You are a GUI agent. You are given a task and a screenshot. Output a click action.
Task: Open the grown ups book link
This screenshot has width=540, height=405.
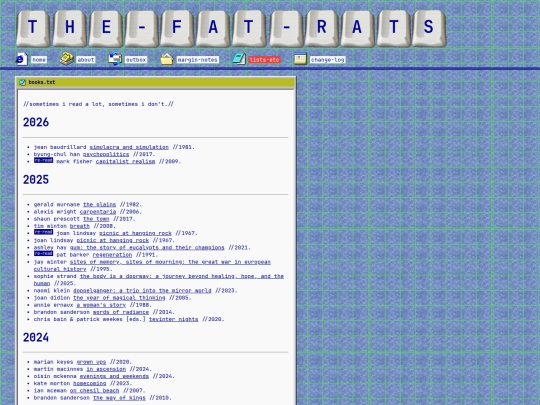pos(91,362)
